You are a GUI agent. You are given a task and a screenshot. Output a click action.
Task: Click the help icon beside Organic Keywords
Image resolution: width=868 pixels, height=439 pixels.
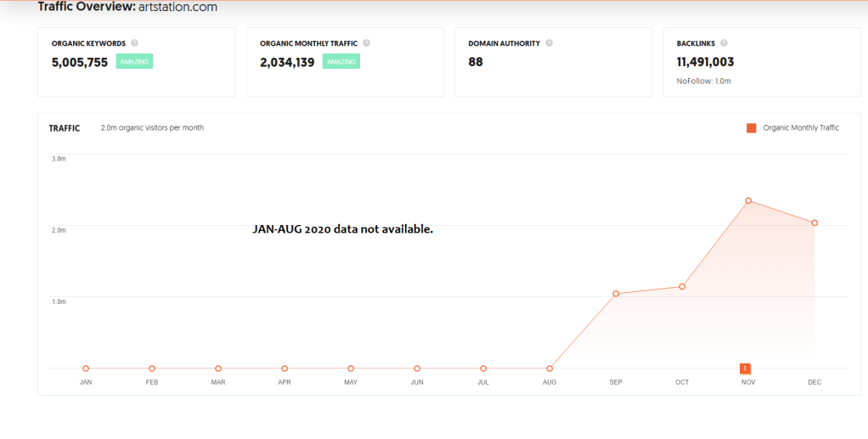coord(134,42)
